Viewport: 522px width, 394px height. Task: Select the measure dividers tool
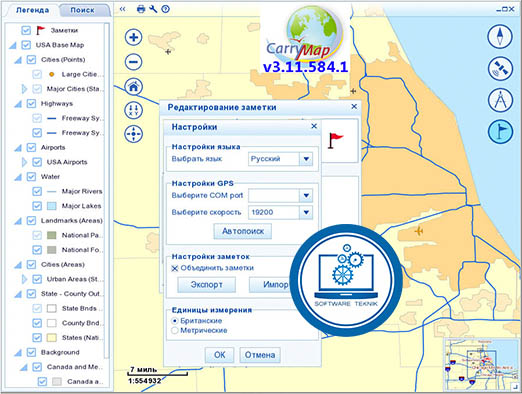pos(500,100)
